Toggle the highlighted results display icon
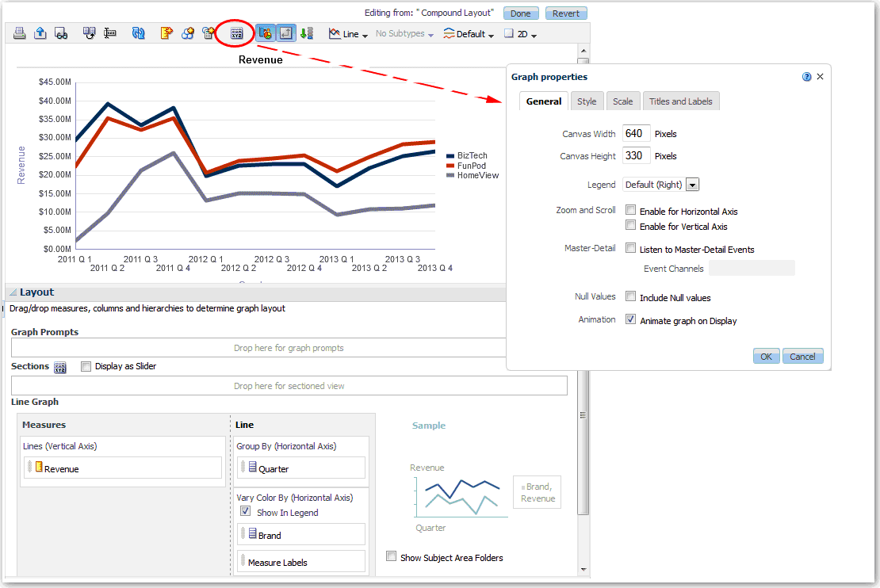Screen dimensions: 880x588 coord(266,33)
